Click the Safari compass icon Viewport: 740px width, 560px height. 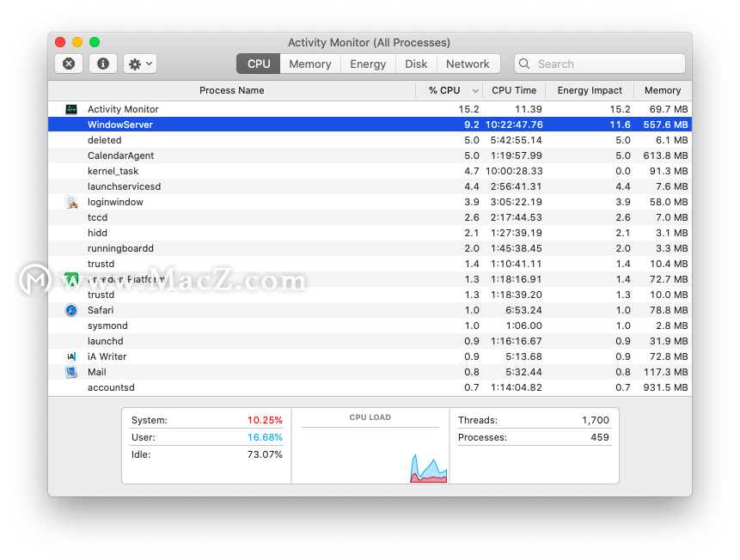pos(71,310)
